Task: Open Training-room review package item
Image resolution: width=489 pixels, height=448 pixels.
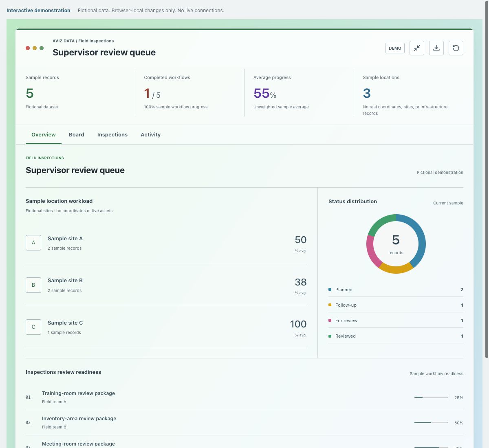Action: 244,397
